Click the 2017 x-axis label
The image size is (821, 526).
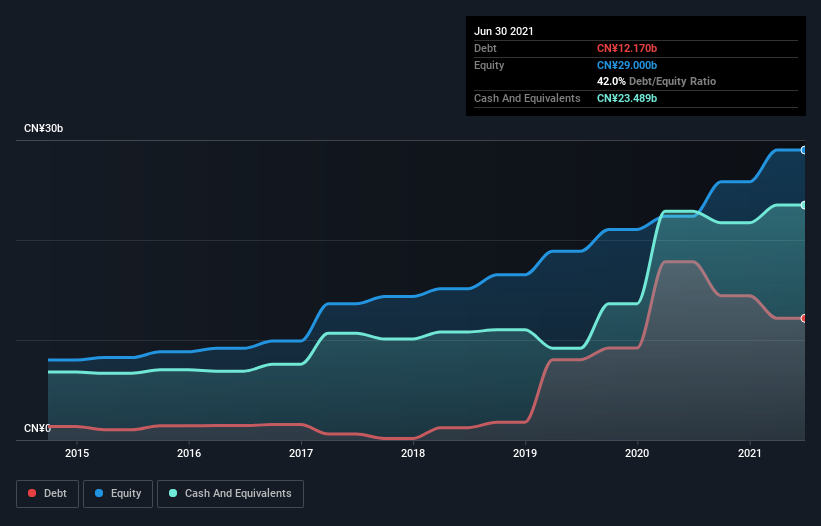click(301, 453)
